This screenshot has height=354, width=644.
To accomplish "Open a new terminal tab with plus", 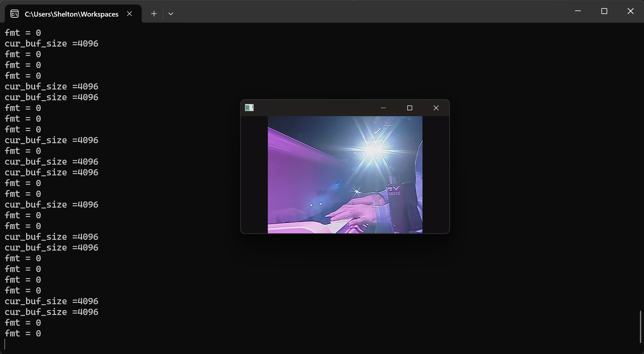I will pyautogui.click(x=154, y=14).
